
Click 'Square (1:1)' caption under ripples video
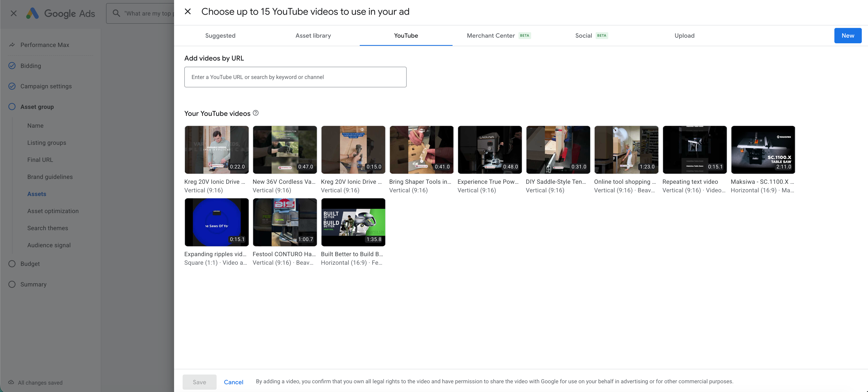(201, 263)
